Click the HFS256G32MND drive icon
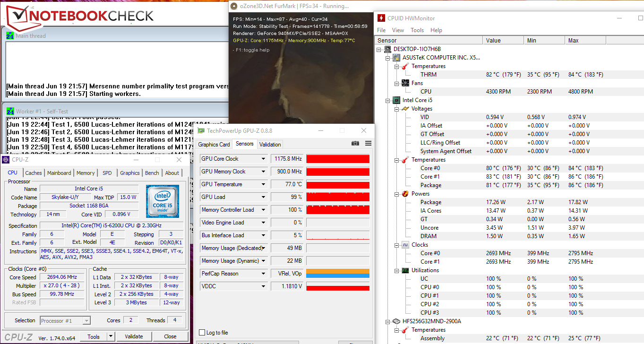This screenshot has height=344, width=644. tap(396, 321)
